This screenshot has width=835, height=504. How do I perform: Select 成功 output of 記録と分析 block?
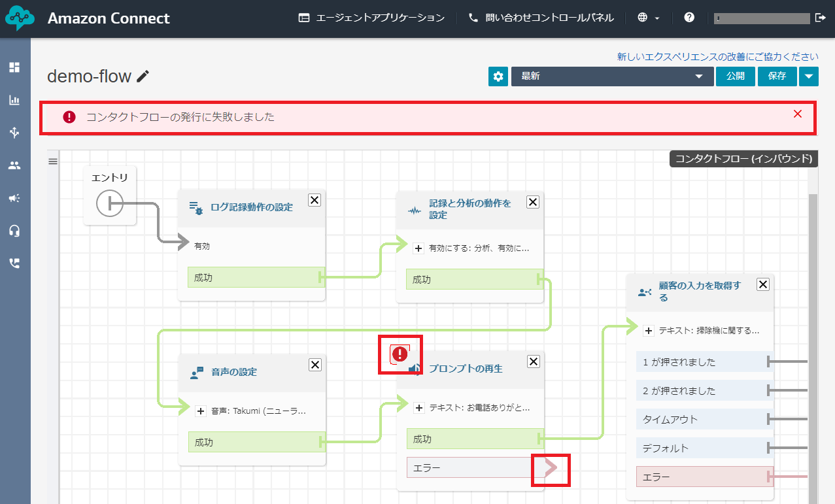475,279
